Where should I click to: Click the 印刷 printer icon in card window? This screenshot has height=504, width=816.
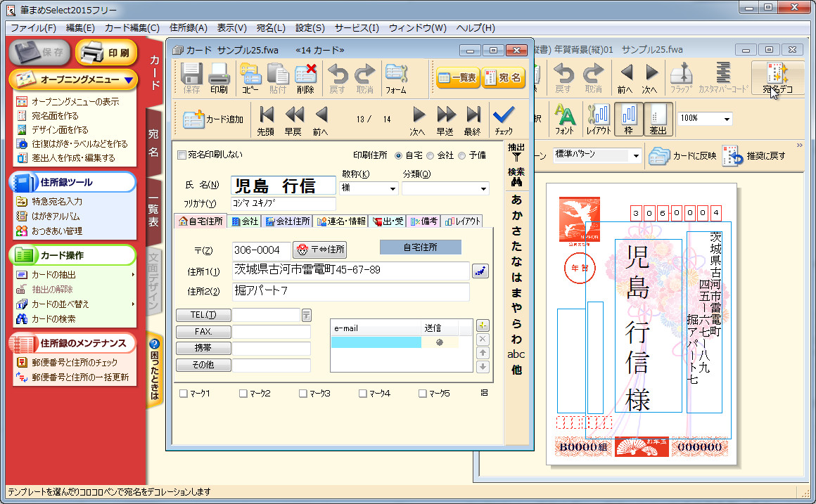pyautogui.click(x=219, y=78)
